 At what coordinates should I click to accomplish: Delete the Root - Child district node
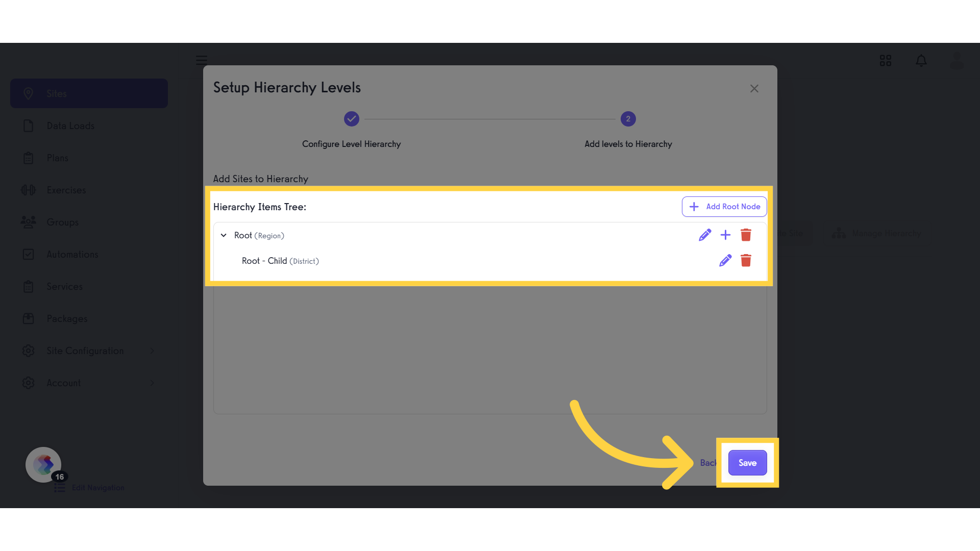pyautogui.click(x=746, y=260)
